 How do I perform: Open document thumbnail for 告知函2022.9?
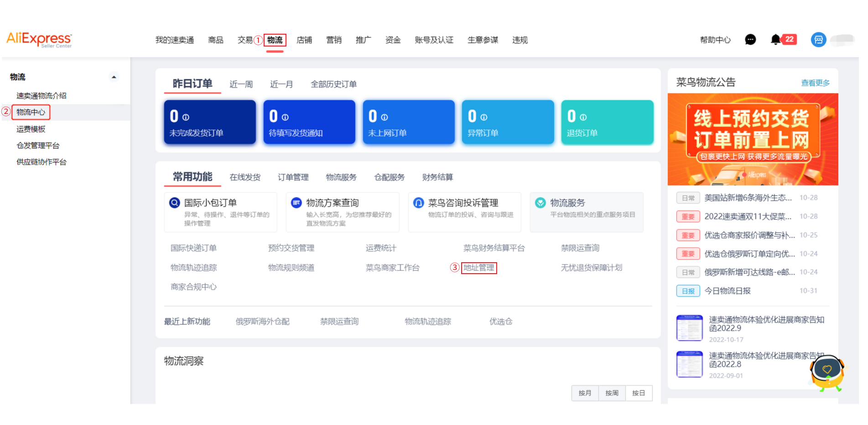(x=689, y=328)
